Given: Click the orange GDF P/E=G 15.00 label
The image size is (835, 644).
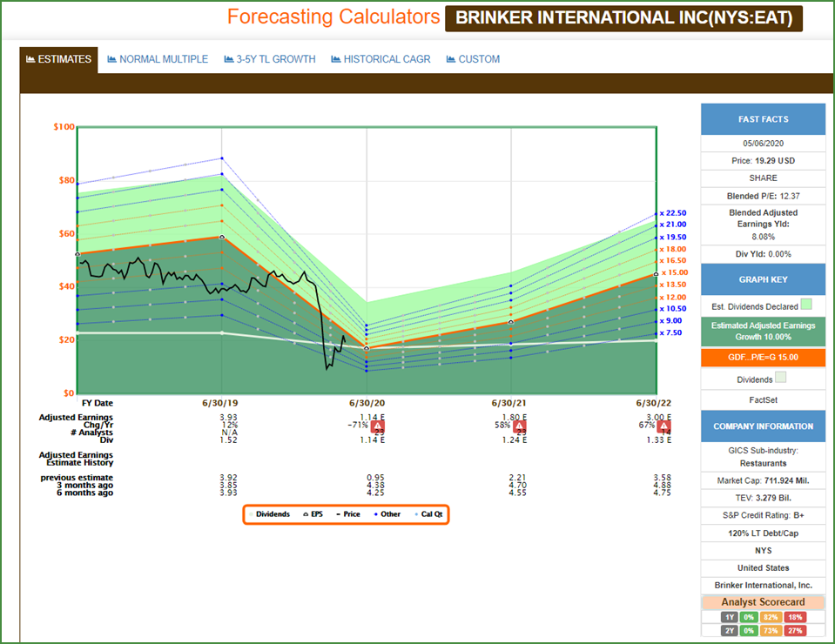Looking at the screenshot, I should click(763, 357).
